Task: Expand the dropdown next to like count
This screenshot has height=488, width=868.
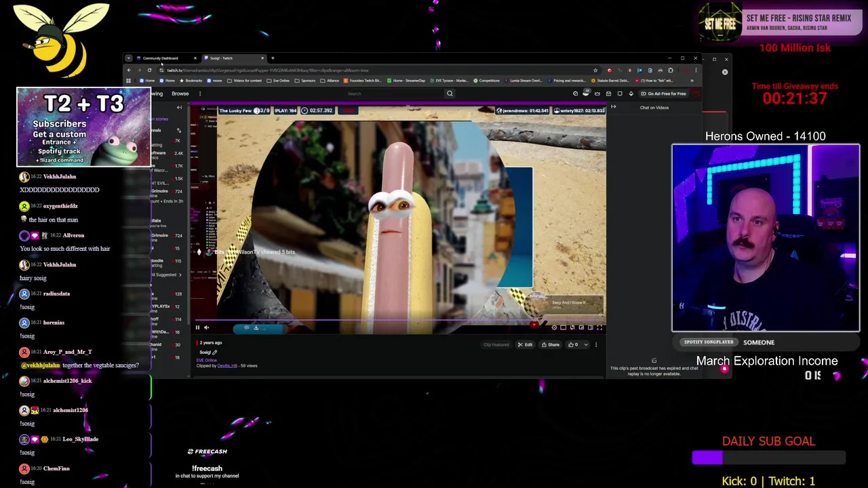Action: pyautogui.click(x=586, y=344)
